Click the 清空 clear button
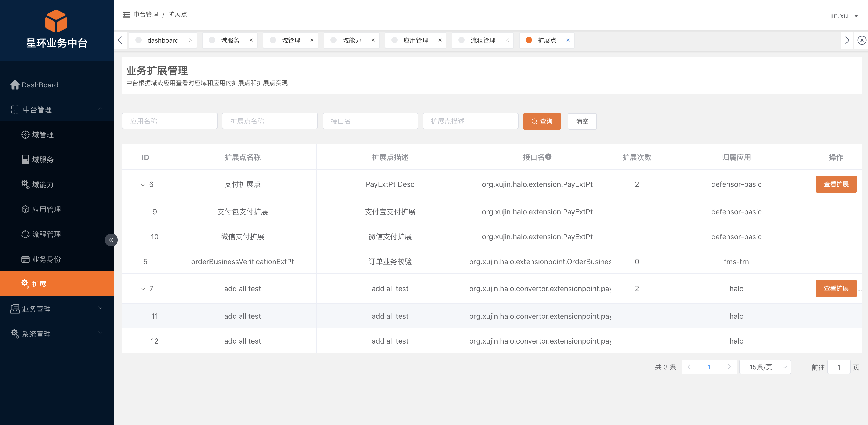This screenshot has height=425, width=868. [x=582, y=121]
